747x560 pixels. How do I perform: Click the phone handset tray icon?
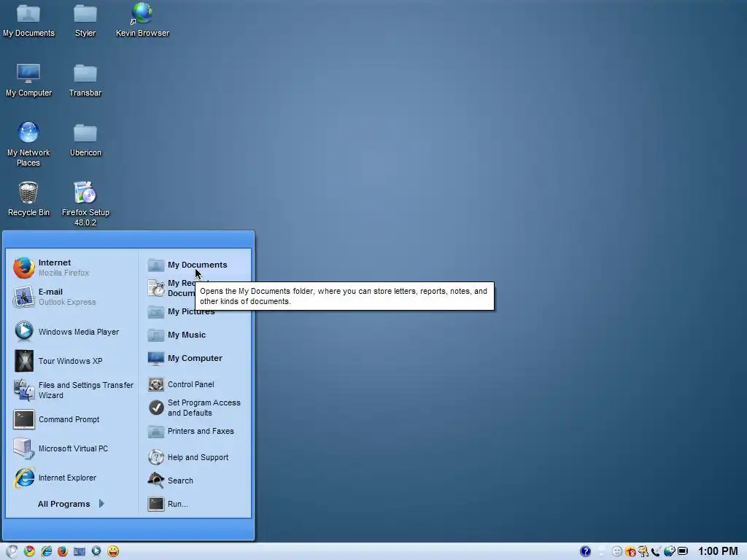[656, 551]
